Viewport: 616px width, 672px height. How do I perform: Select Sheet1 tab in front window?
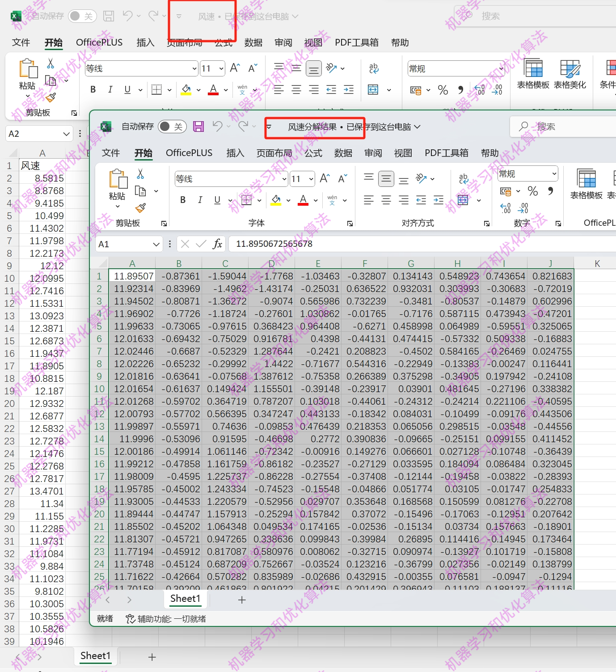(185, 599)
